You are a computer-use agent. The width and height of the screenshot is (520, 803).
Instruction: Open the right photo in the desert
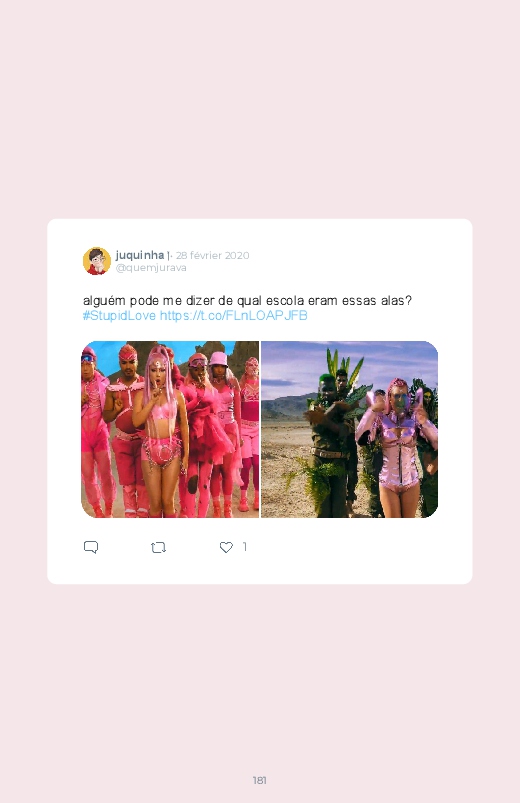(x=349, y=429)
